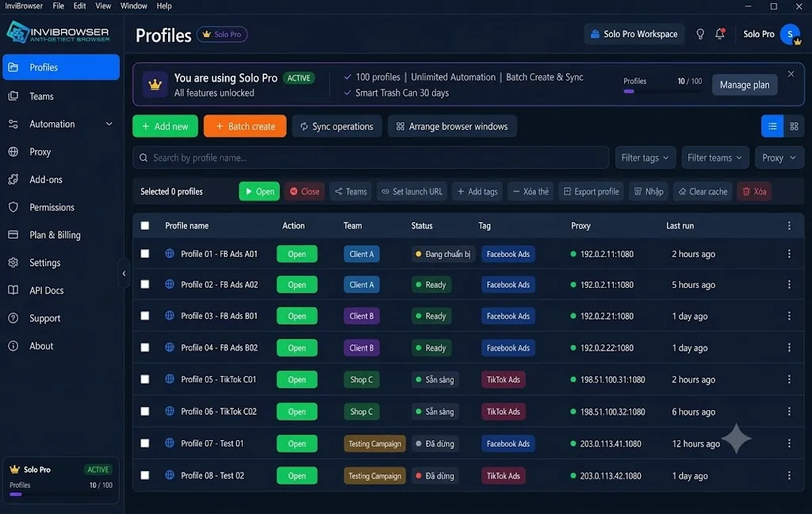Image resolution: width=812 pixels, height=514 pixels.
Task: Click the Solo Pro user avatar
Action: [x=791, y=34]
